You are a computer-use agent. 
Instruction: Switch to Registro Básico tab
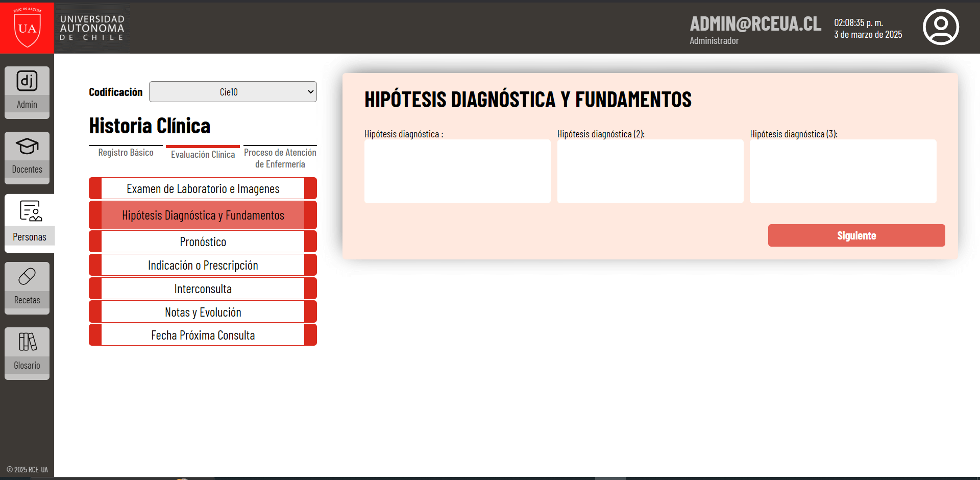[x=126, y=153]
